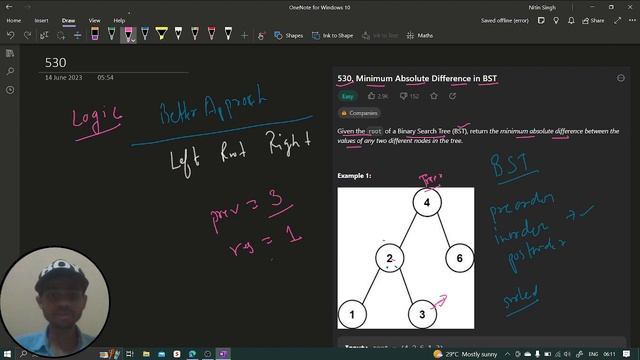Select the green-topped pen
This screenshot has width=640, height=360.
tap(111, 33)
